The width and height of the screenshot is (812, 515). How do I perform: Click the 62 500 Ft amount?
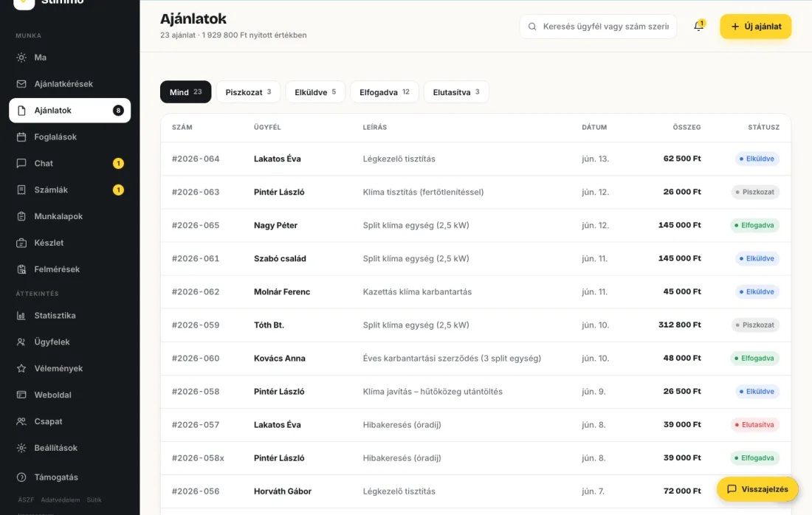tap(682, 159)
